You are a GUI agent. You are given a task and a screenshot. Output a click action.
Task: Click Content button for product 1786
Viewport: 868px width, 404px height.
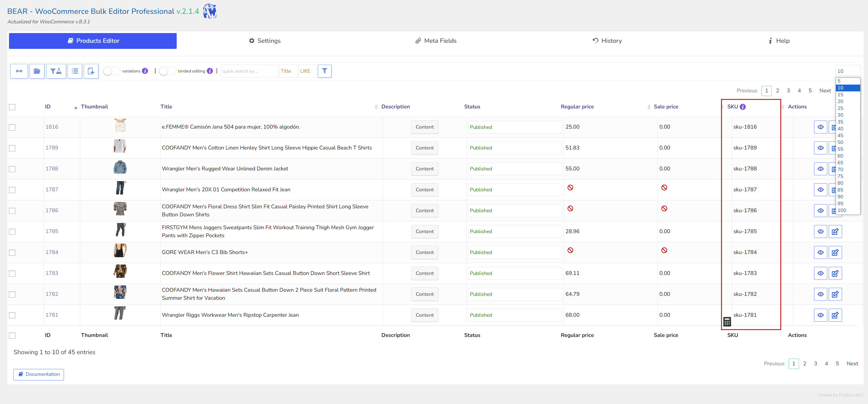425,211
